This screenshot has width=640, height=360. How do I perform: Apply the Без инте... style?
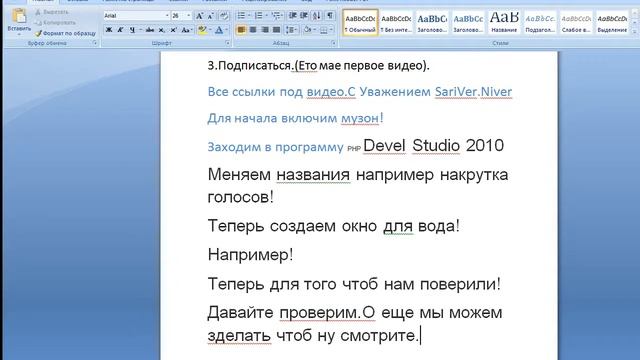tap(396, 22)
